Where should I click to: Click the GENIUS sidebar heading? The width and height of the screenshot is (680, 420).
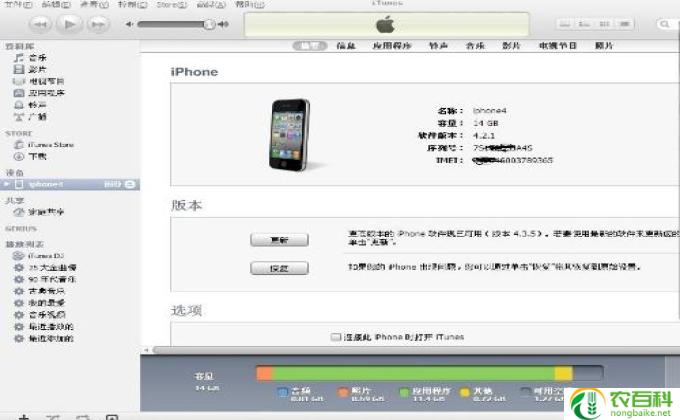pos(21,229)
